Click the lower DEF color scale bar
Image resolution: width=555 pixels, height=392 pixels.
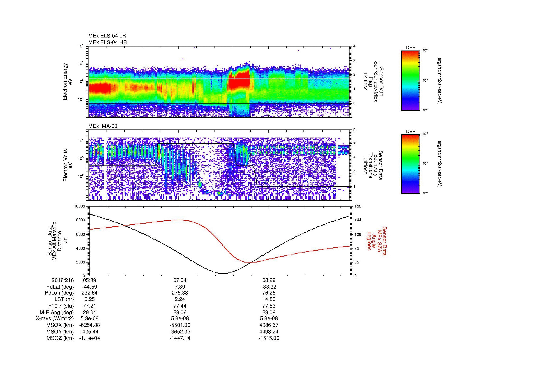(410, 164)
